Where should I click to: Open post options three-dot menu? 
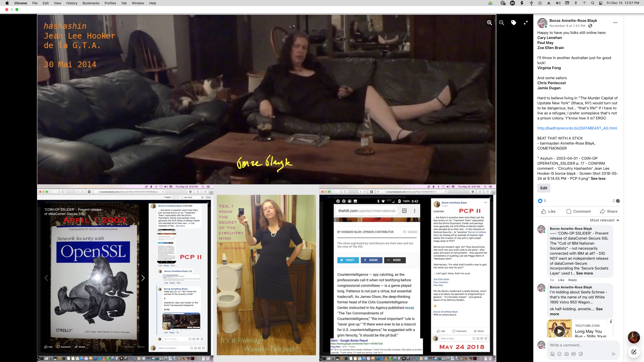[615, 23]
